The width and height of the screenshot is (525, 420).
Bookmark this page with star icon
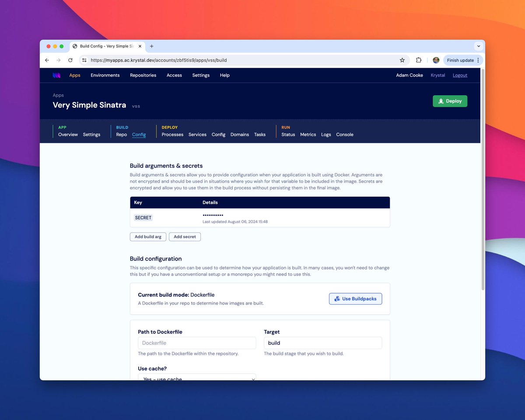click(x=402, y=60)
